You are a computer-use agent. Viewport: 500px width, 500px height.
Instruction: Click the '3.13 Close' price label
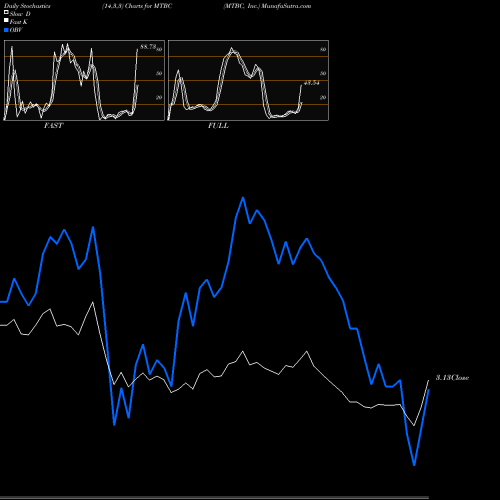[x=452, y=378]
